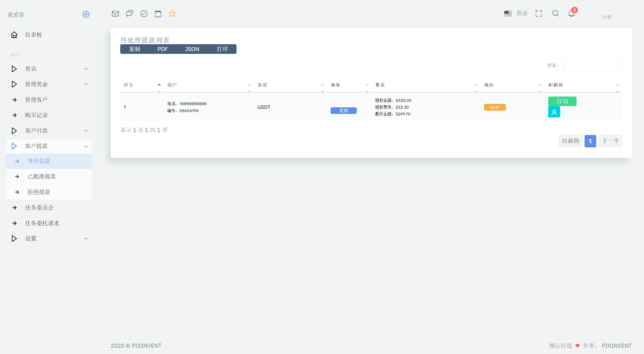
Task: Toggle fullscreen mode icon
Action: click(539, 14)
